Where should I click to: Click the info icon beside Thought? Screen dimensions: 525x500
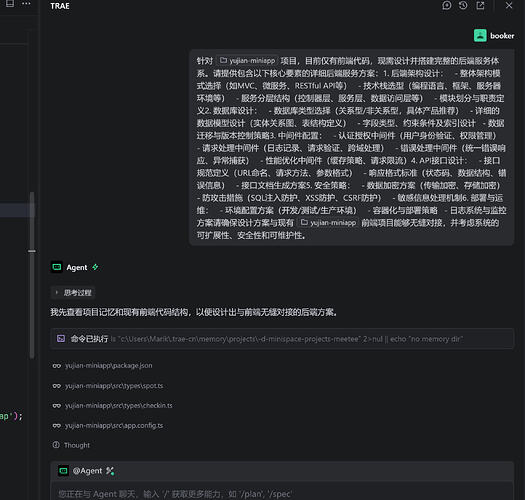(56, 445)
